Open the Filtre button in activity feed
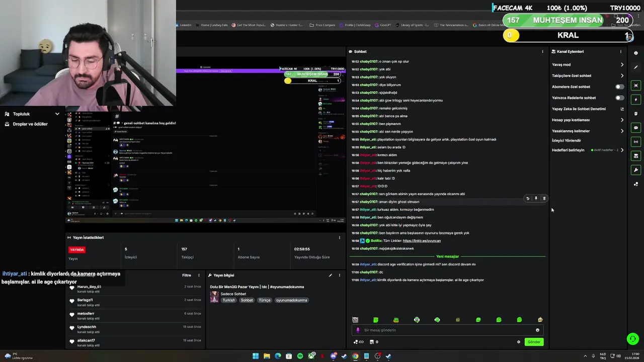The height and width of the screenshot is (362, 644). 187,276
